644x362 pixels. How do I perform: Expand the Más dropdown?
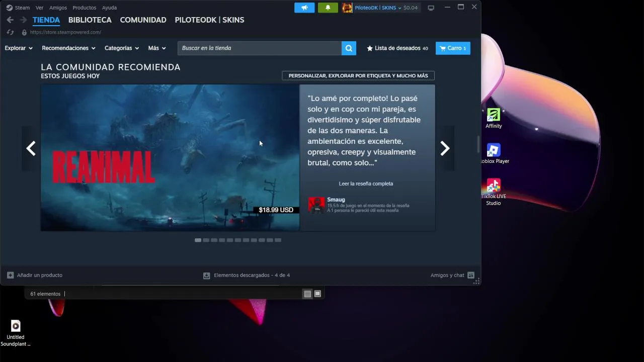tap(157, 48)
